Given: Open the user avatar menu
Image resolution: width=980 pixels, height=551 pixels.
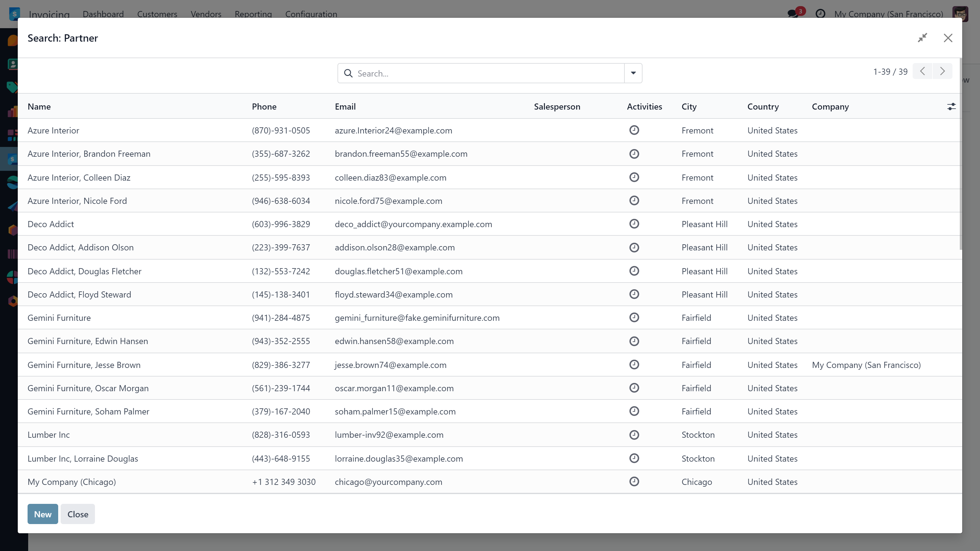Looking at the screenshot, I should (x=960, y=14).
